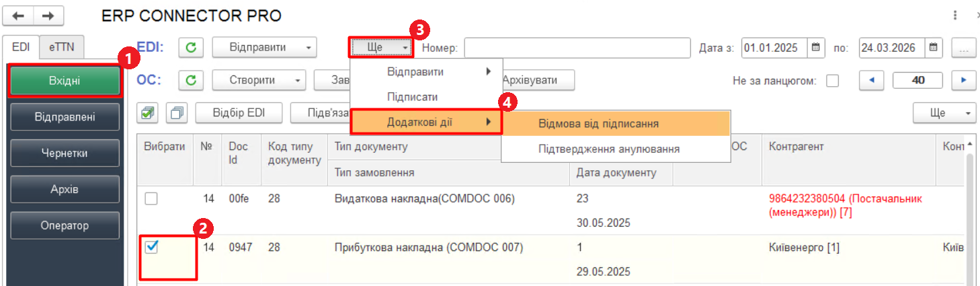Screen dimensions: 980x286
Task: Refresh the EDI document list
Action: [192, 48]
